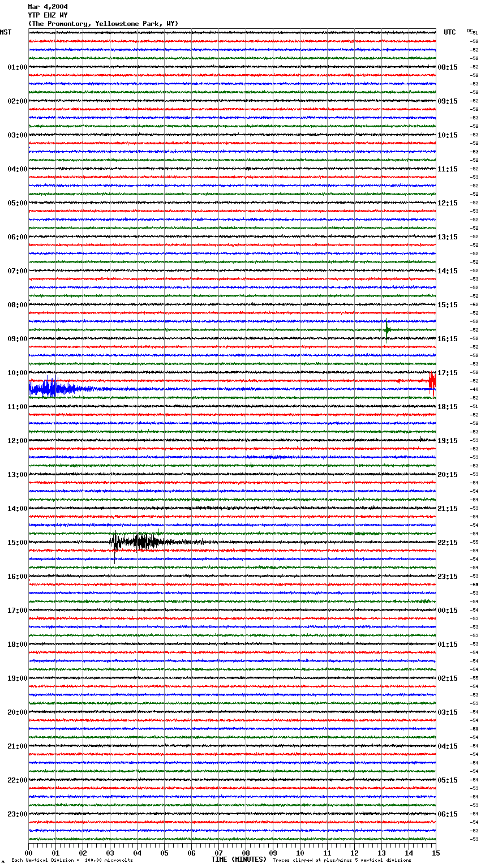Click the 'Each Vertical Division = 100.00 microvolts' note

(72, 861)
